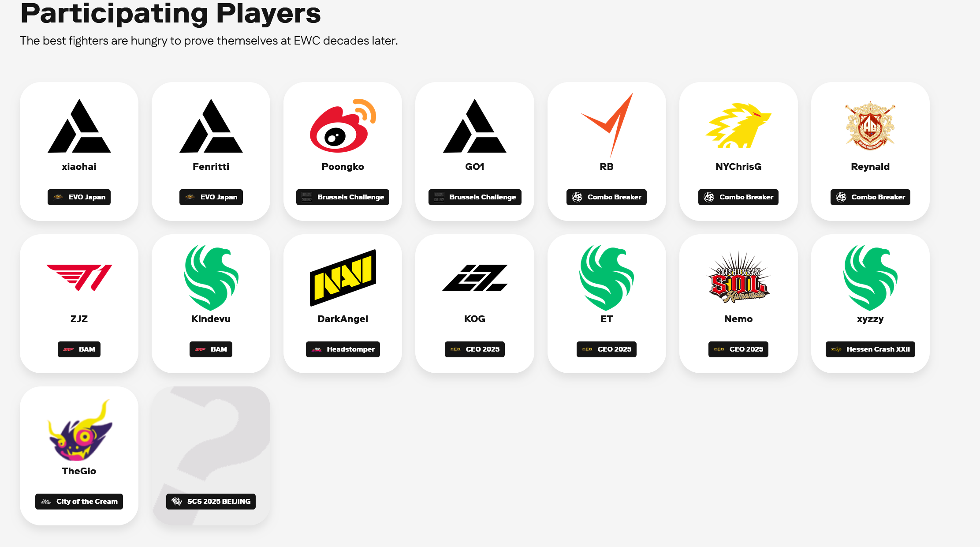This screenshot has height=547, width=980.
Task: Click NYChrisG's yellow wolf logo
Action: coord(738,126)
